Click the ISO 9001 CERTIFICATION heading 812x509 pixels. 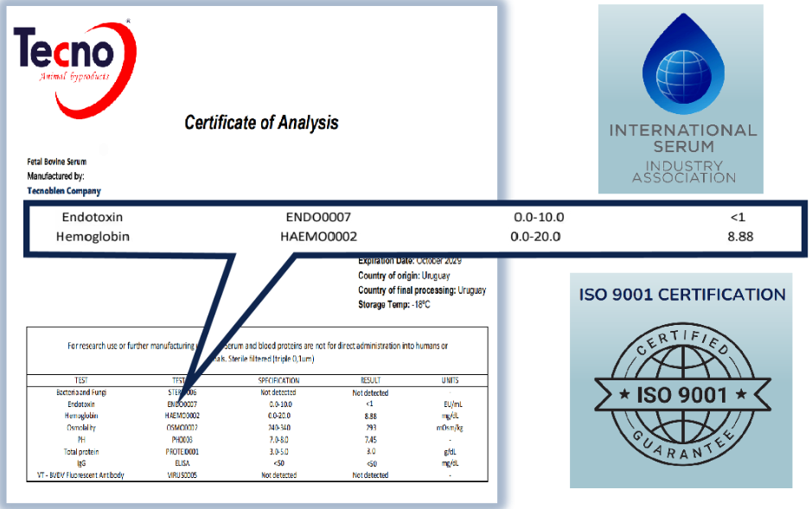tap(681, 295)
